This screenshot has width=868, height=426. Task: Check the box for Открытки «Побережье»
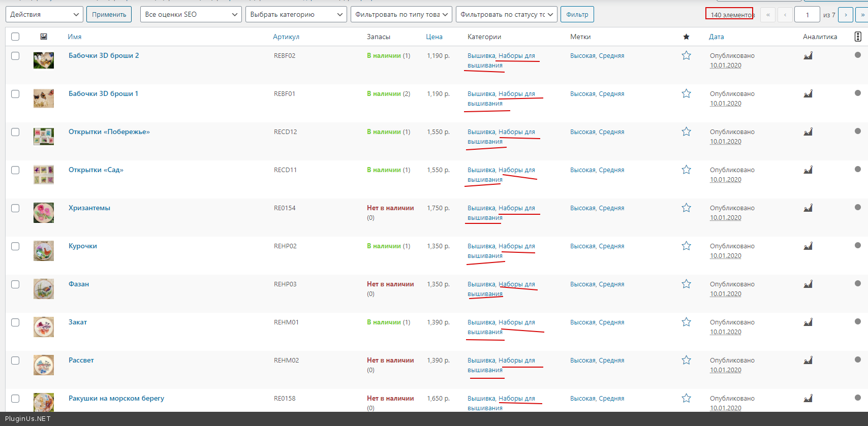[x=15, y=132]
